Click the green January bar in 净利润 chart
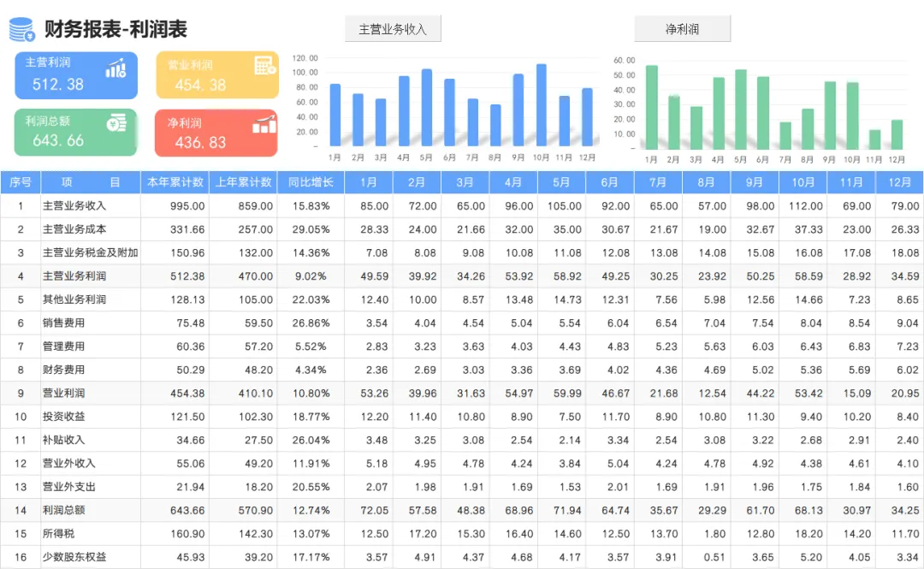The image size is (924, 569). pos(652,107)
